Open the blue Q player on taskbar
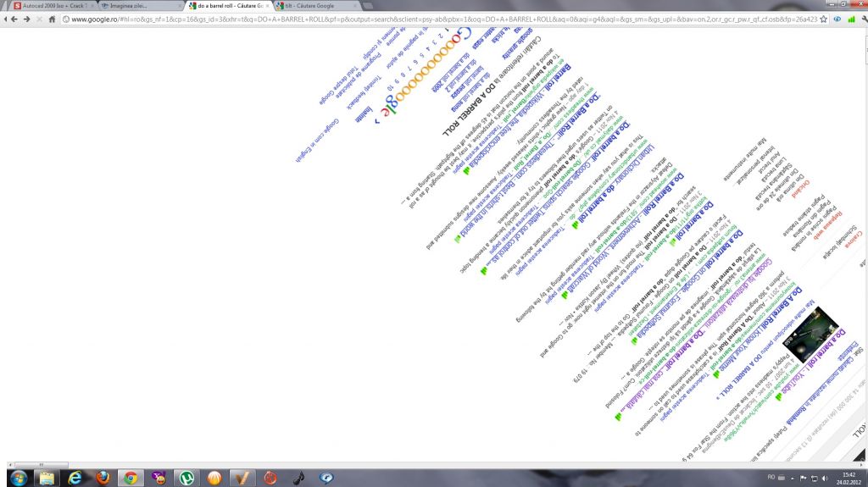The image size is (868, 487). [x=326, y=478]
